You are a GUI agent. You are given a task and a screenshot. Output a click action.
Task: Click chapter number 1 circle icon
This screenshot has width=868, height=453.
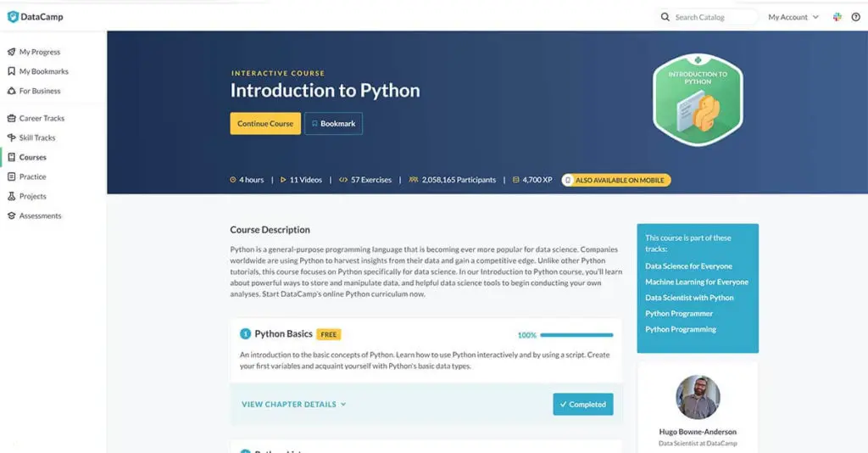coord(245,334)
